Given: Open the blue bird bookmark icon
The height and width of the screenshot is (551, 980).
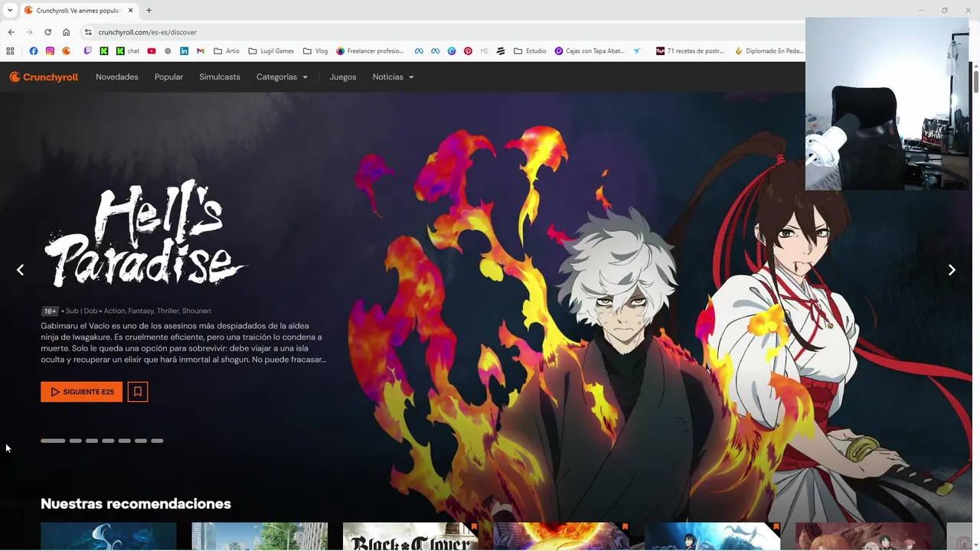Looking at the screenshot, I should tap(637, 51).
